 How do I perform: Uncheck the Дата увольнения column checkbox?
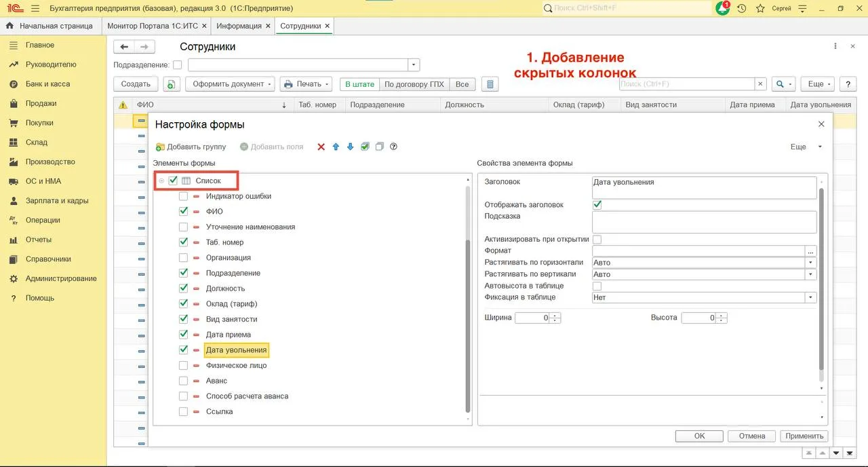(183, 350)
